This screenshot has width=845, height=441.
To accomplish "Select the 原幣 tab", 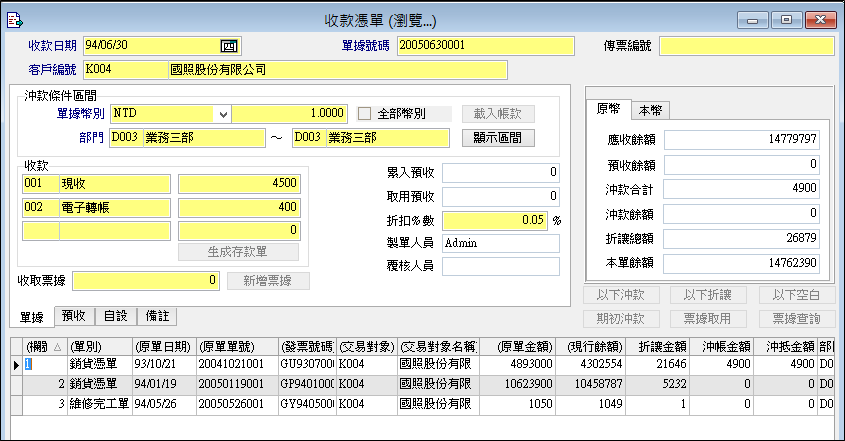I will pyautogui.click(x=609, y=110).
